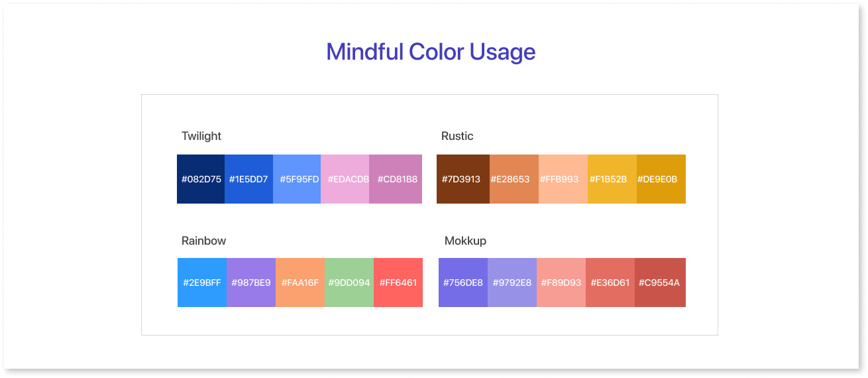This screenshot has height=378, width=868.
Task: Click the #FF6461 red swatch
Action: [398, 283]
